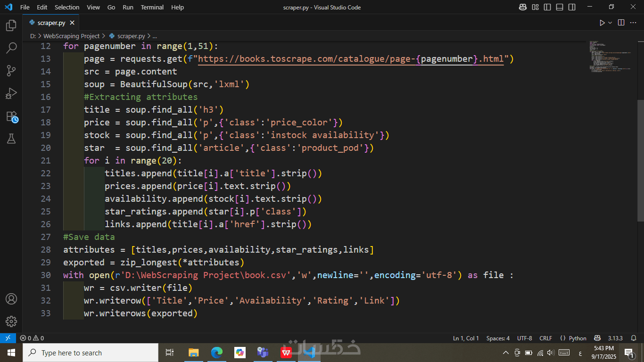Viewport: 644px width, 362px height.
Task: Open Run and Debug view
Action: pos(11,93)
